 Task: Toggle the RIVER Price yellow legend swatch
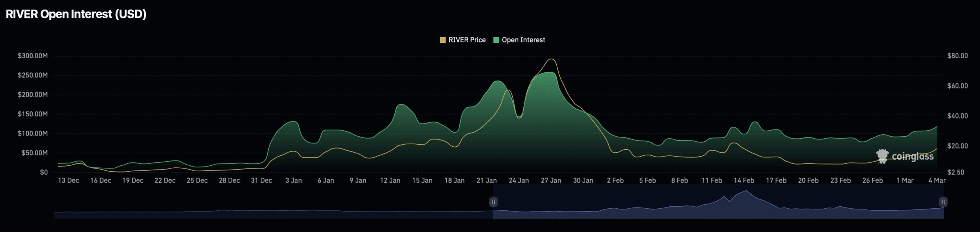[x=443, y=40]
